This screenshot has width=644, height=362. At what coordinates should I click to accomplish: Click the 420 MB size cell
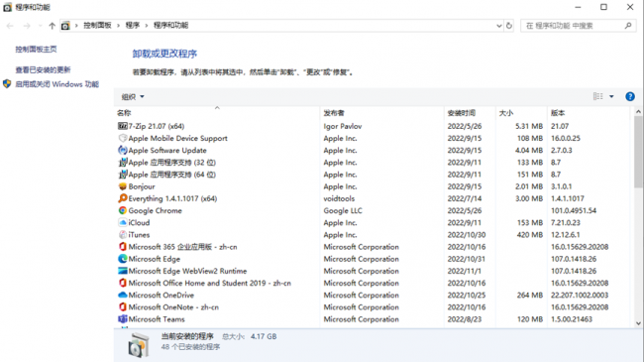point(529,234)
